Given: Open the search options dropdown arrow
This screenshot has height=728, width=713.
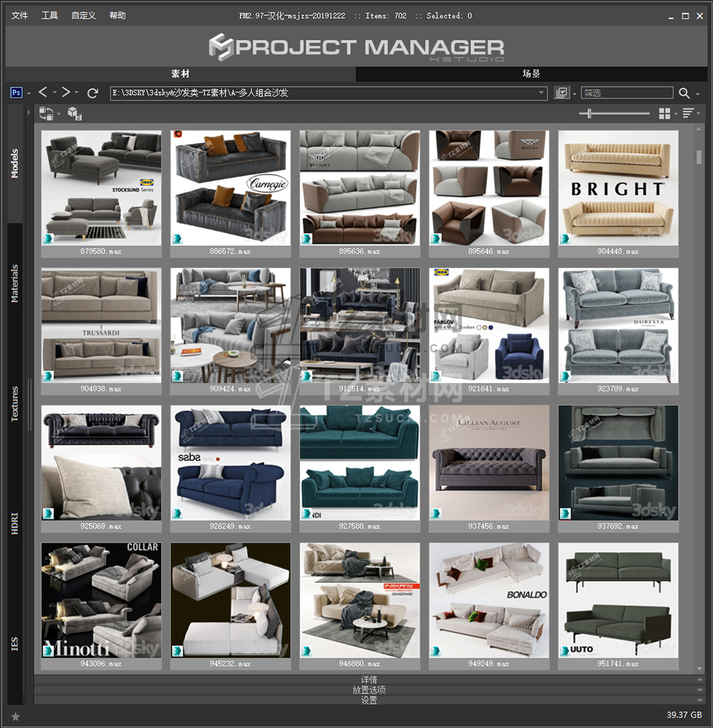Looking at the screenshot, I should [697, 94].
